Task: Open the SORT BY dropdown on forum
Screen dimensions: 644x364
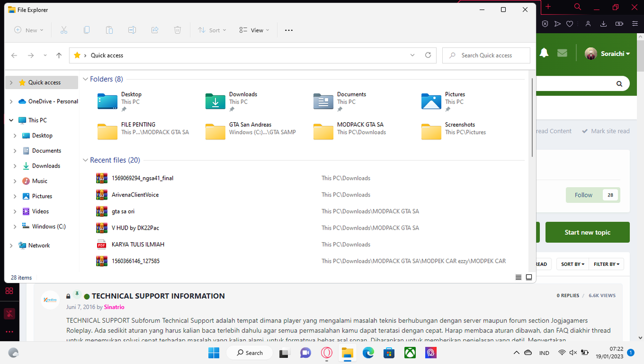Action: 573,264
